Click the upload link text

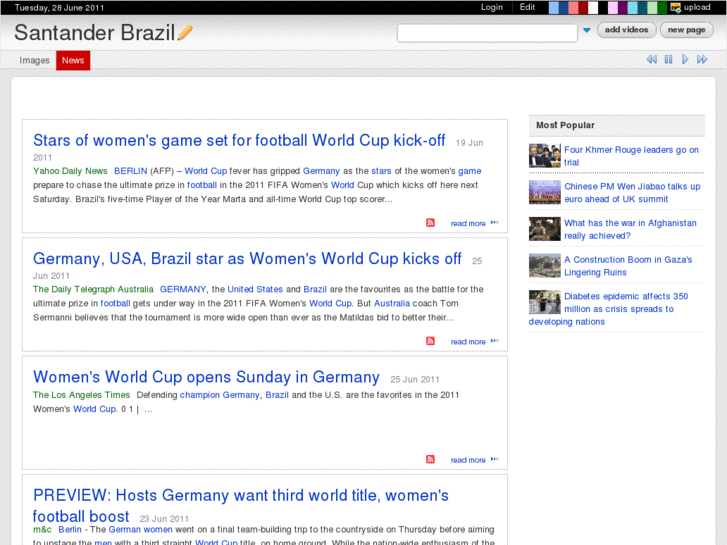[697, 7]
